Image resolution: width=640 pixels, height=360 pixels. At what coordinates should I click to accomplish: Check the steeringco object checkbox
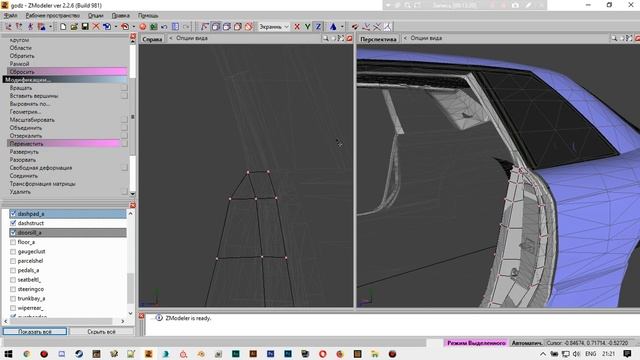point(13,289)
